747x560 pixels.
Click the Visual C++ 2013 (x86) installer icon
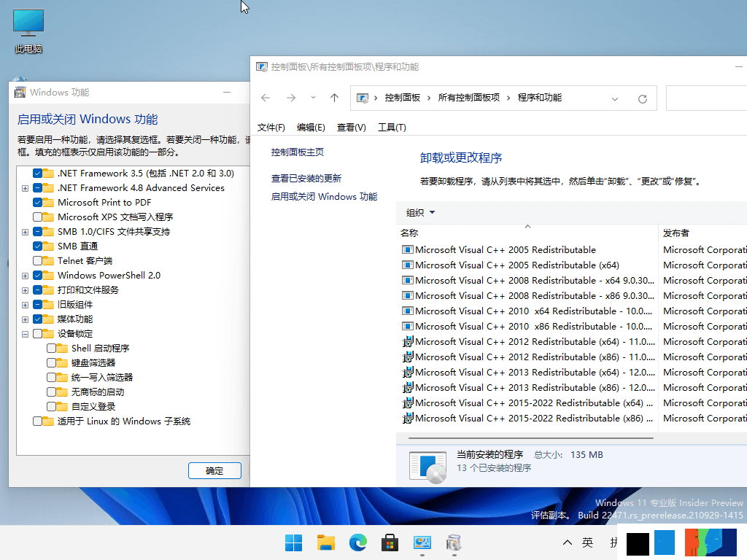point(407,388)
